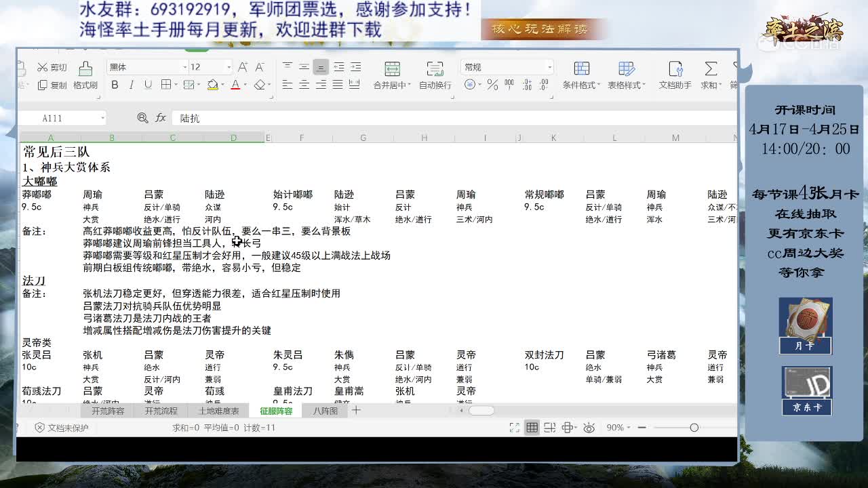The height and width of the screenshot is (488, 868).
Task: Click the Merge and Center (合并居中) icon
Action: tap(392, 68)
